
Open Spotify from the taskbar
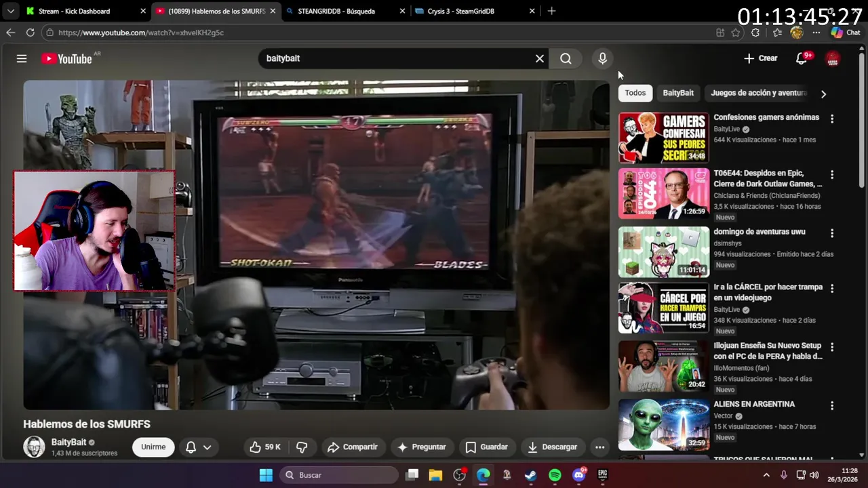click(555, 475)
